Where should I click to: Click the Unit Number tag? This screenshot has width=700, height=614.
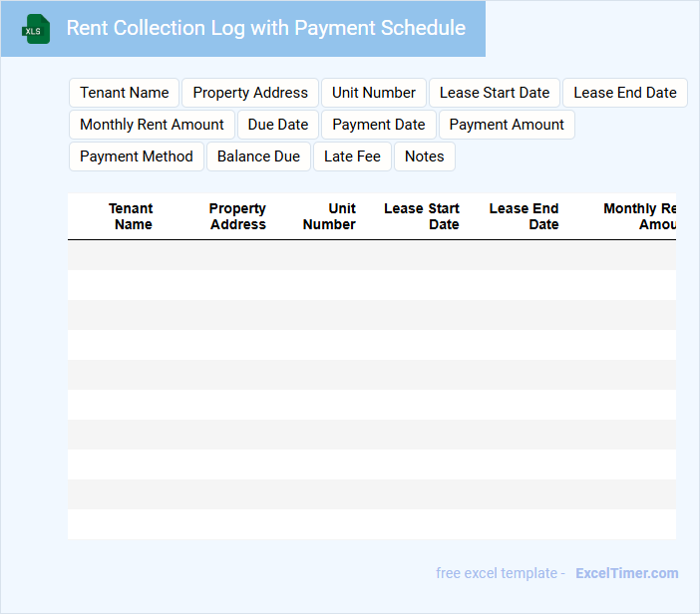click(374, 93)
